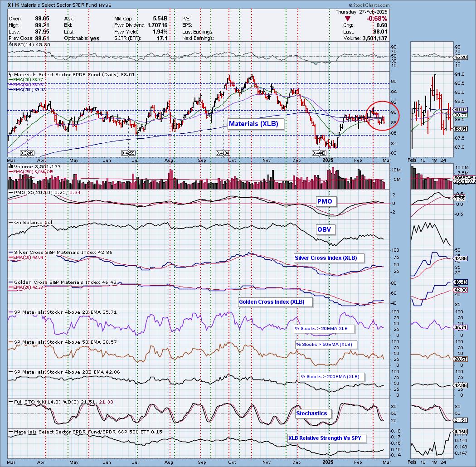This screenshot has width=476, height=467.
Task: Click the 88.01 price tag in zoom panel
Action: (461, 129)
